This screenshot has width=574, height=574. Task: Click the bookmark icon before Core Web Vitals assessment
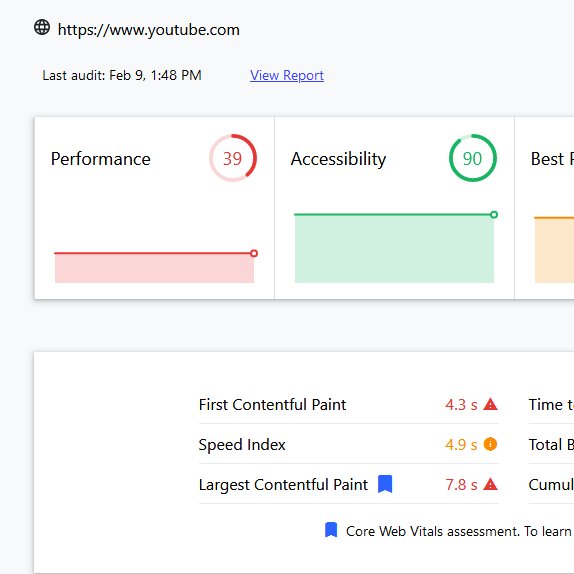[x=331, y=530]
